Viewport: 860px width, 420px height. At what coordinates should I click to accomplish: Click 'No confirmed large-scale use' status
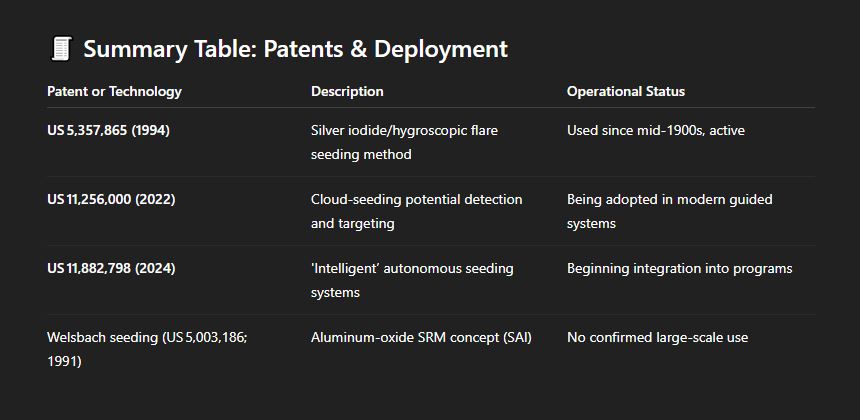pyautogui.click(x=658, y=338)
